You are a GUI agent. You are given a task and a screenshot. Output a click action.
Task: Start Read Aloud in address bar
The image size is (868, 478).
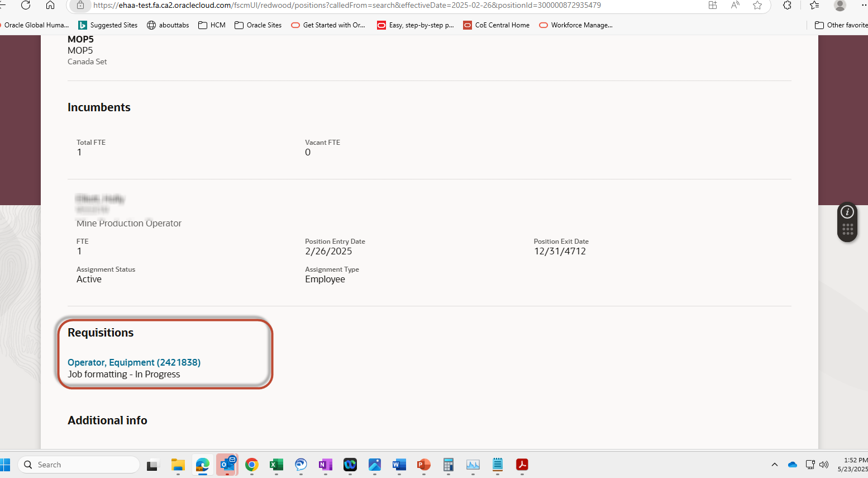tap(735, 5)
